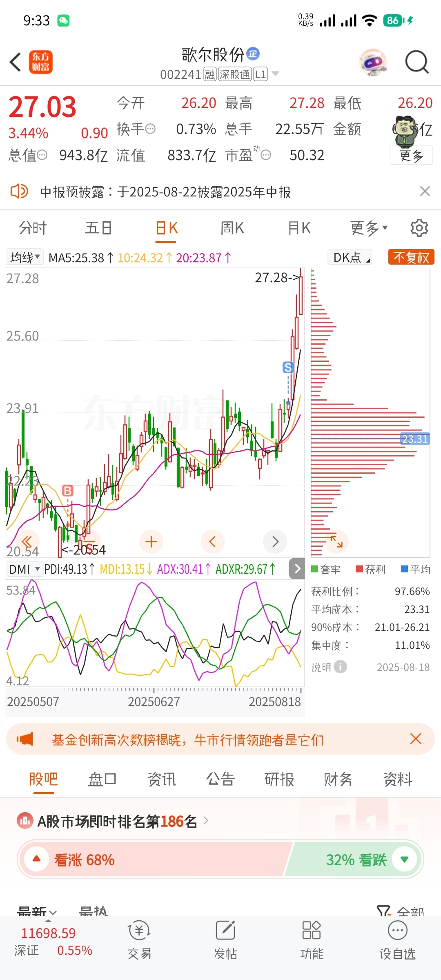Expand the stock code dropdown arrow

(x=276, y=74)
